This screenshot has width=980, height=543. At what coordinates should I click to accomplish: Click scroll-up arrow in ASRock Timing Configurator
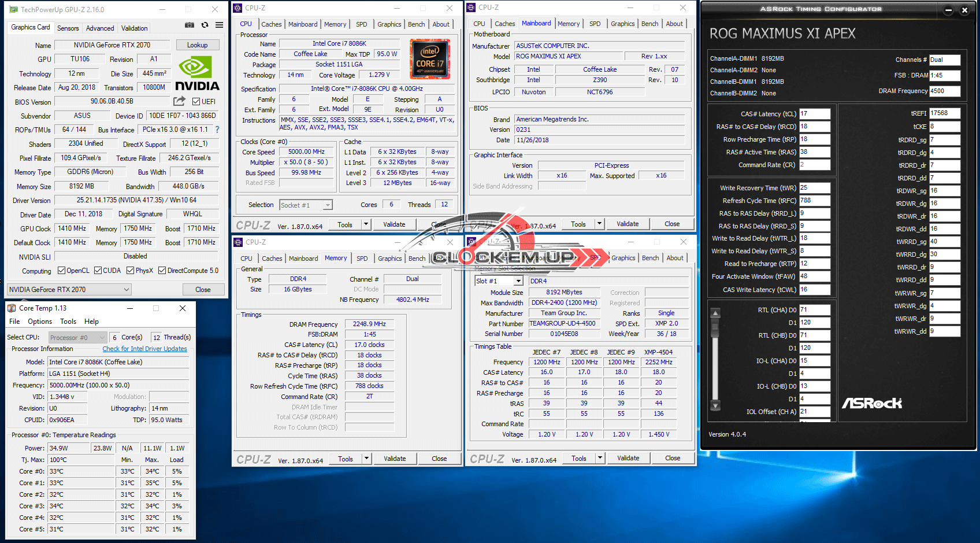click(x=715, y=313)
